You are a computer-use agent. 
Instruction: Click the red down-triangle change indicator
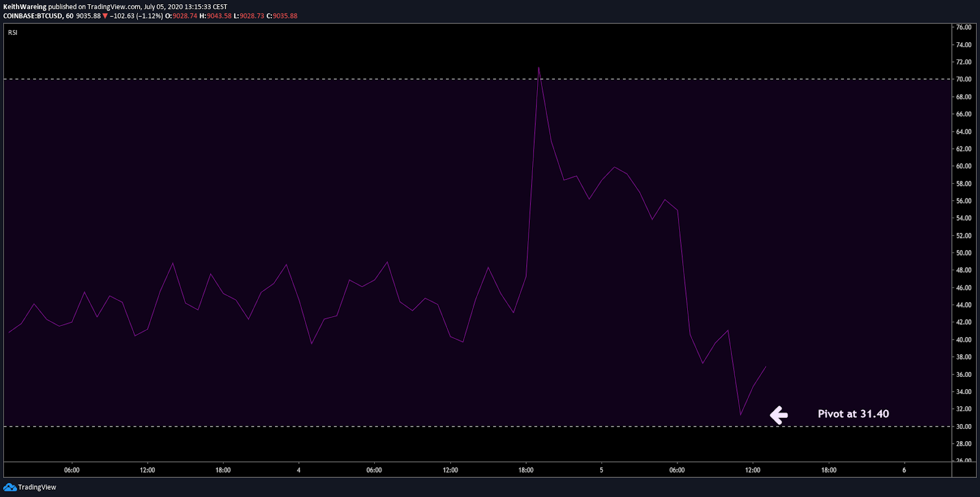[x=105, y=16]
